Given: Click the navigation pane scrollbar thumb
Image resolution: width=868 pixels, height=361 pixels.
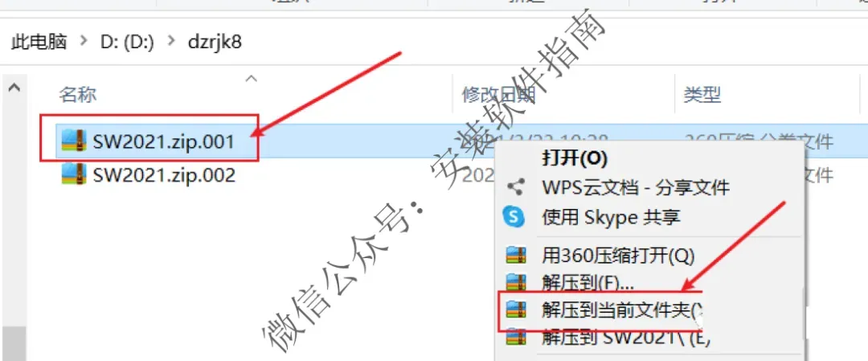Looking at the screenshot, I should (14, 343).
